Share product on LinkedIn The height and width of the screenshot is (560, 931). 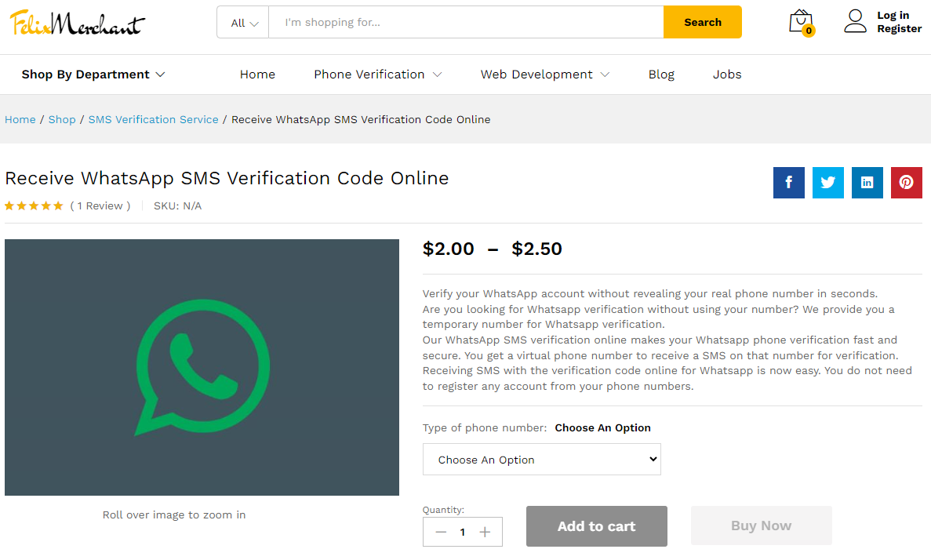click(867, 183)
